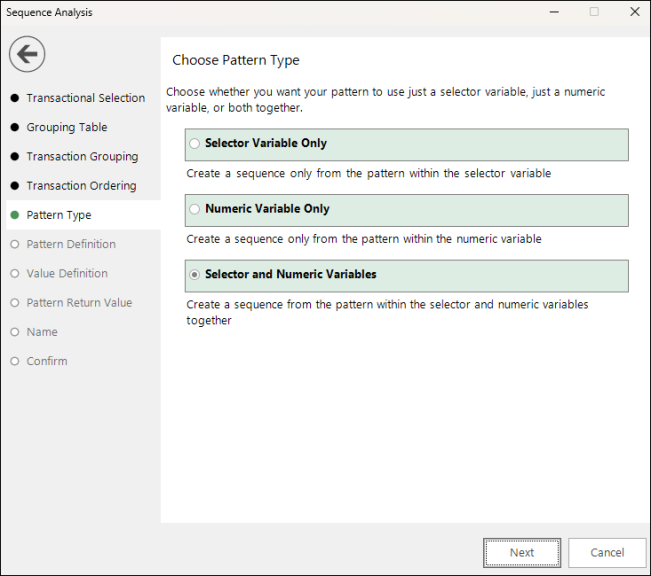Image resolution: width=651 pixels, height=576 pixels.
Task: Select the Selector Variable Only radio button
Action: (x=194, y=144)
